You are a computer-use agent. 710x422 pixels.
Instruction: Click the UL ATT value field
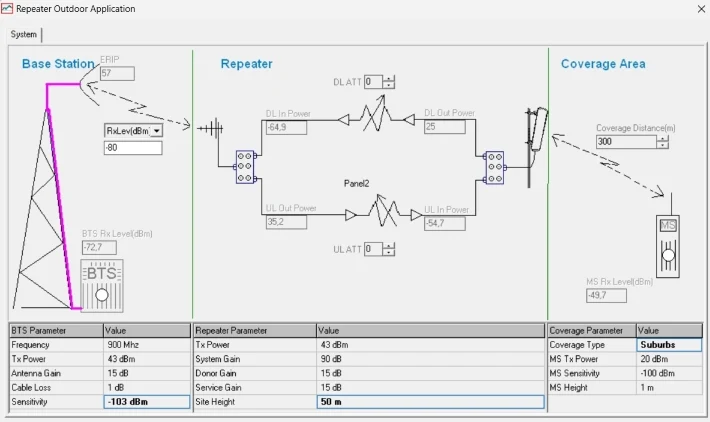374,249
